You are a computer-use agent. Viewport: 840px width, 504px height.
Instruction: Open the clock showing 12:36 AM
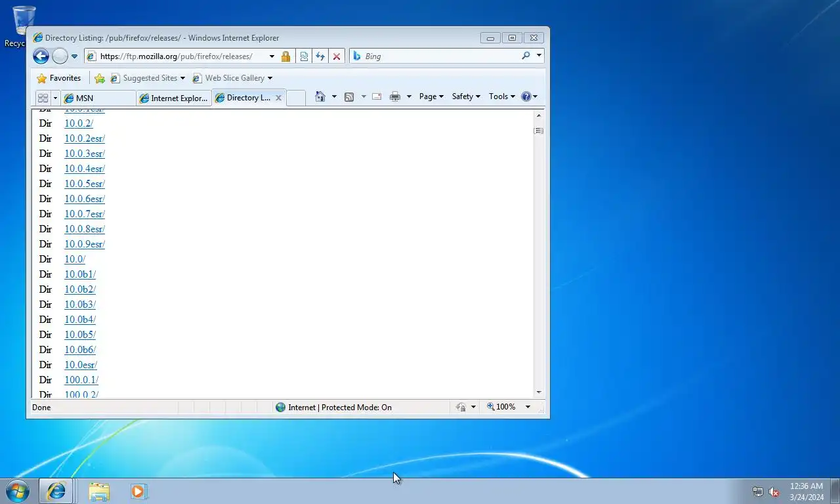(x=807, y=492)
